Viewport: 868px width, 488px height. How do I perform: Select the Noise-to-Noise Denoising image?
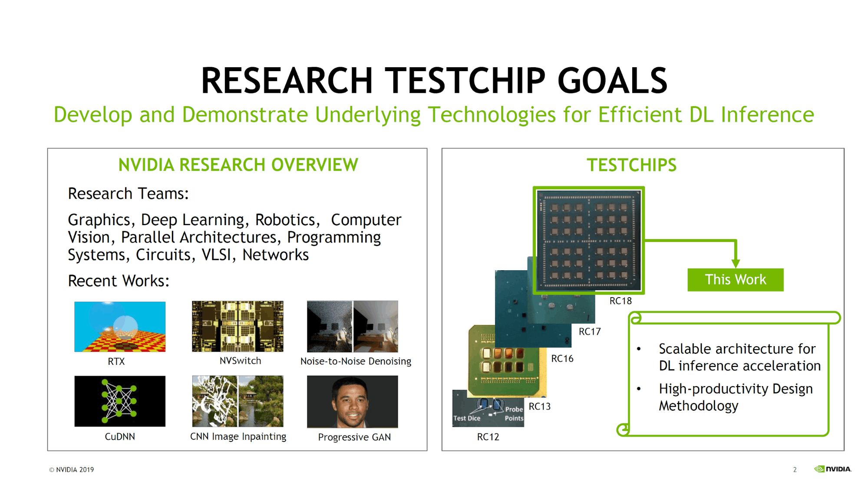[x=352, y=326]
